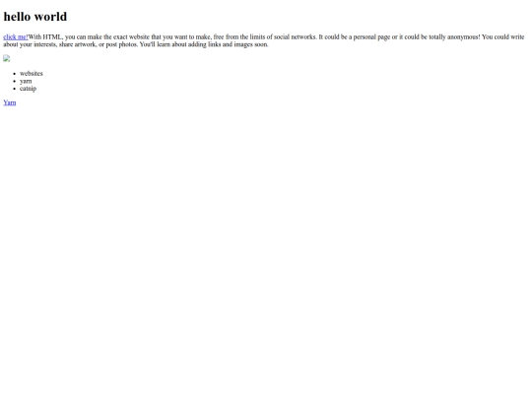Screen dimensions: 532x399
Task: Click the words "links and images"
Action: (x=231, y=44)
